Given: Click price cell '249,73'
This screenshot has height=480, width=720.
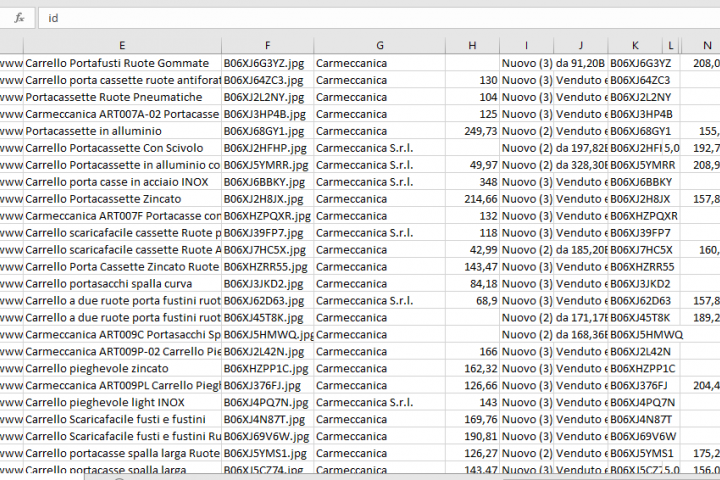Looking at the screenshot, I should pos(472,131).
